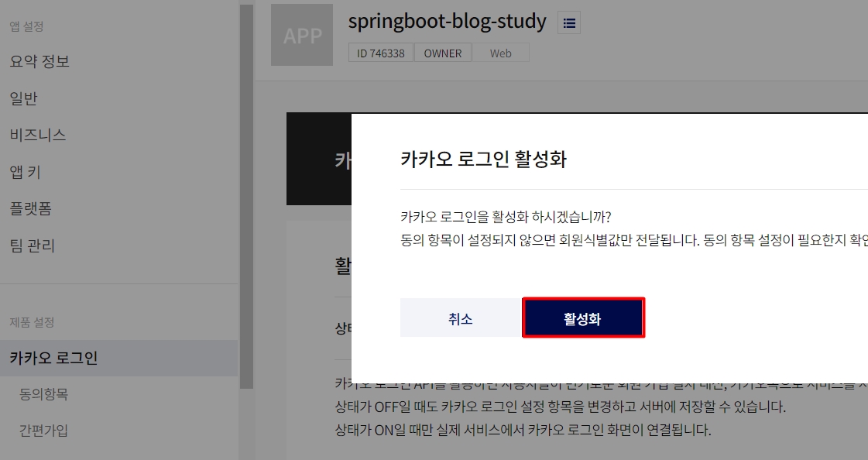
Task: Click the 활성화 button in dialog
Action: [x=584, y=318]
